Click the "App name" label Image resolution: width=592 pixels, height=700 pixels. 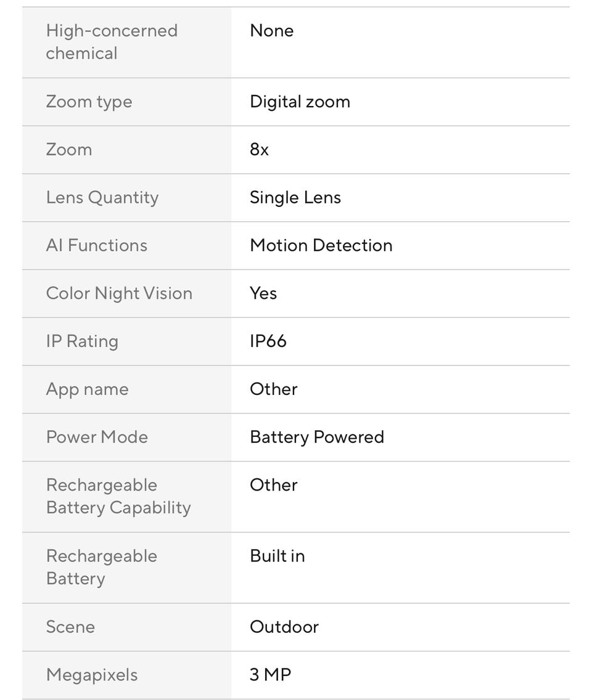pyautogui.click(x=87, y=389)
